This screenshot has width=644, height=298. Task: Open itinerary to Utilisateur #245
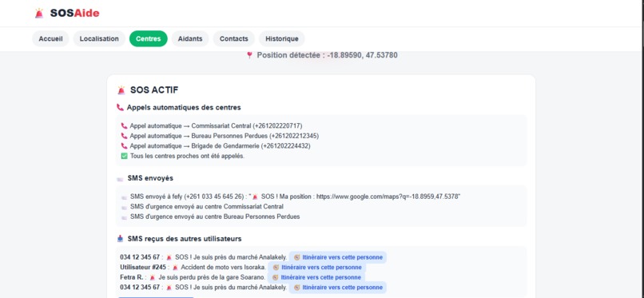point(316,267)
